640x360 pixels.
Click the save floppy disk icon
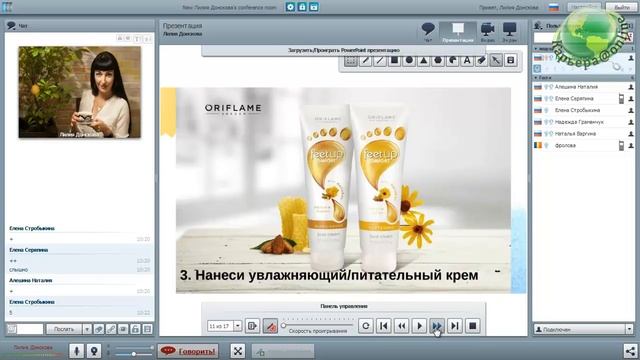pos(511,61)
